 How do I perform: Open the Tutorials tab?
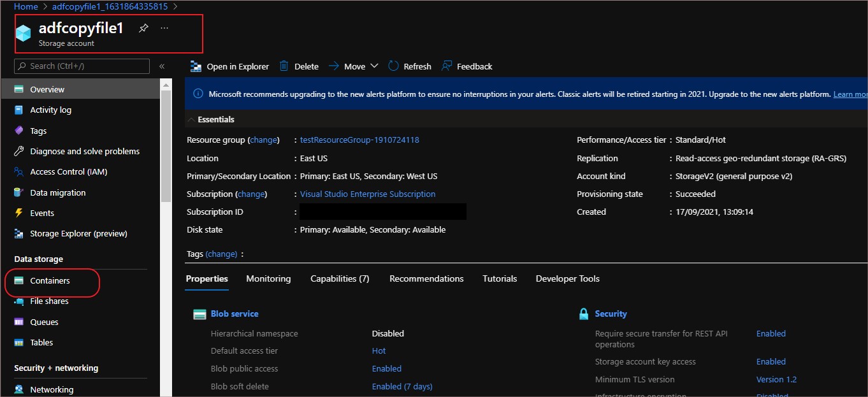point(500,278)
